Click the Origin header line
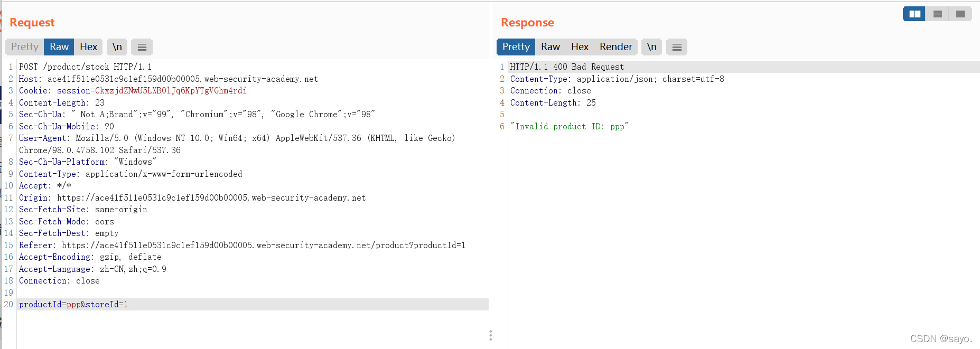The height and width of the screenshot is (349, 980). tap(192, 198)
